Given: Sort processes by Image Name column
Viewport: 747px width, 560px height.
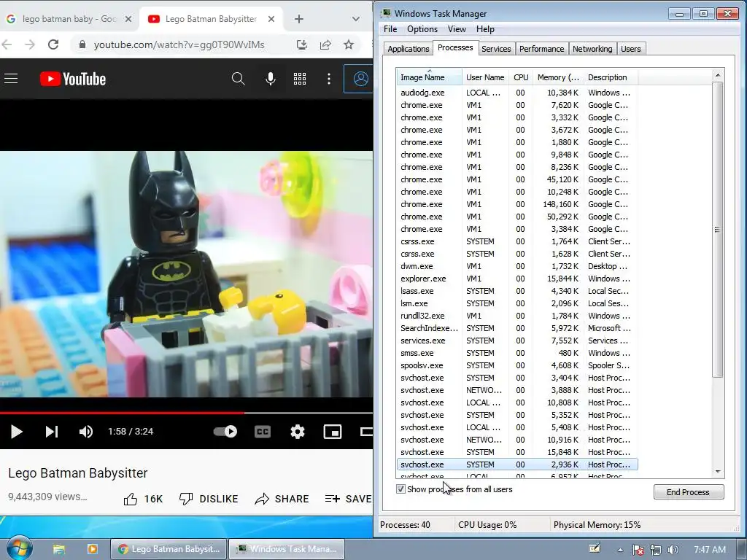Looking at the screenshot, I should [429, 77].
